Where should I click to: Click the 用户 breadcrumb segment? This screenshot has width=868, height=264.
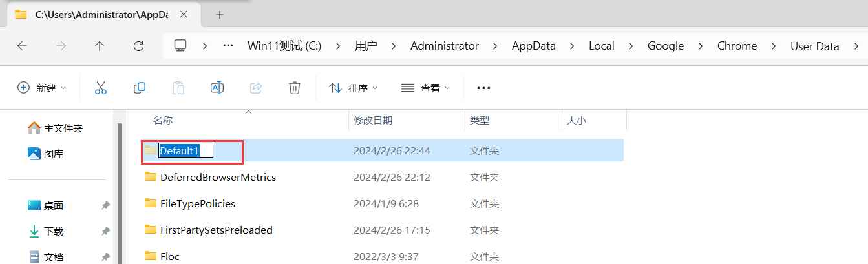pos(366,46)
